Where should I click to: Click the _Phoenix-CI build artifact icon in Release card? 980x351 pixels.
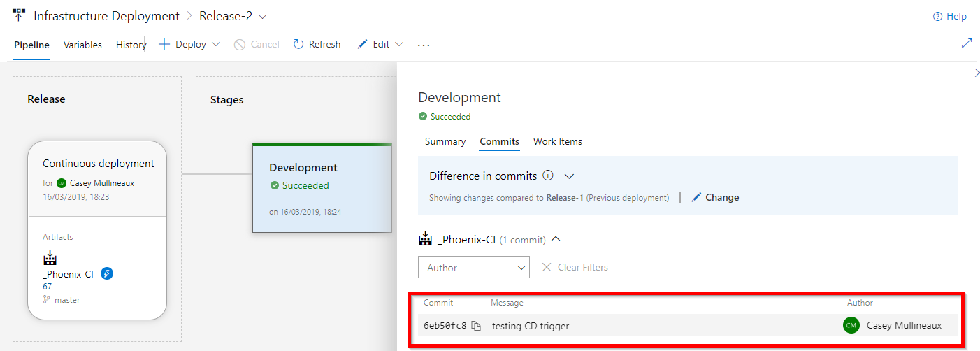50,259
